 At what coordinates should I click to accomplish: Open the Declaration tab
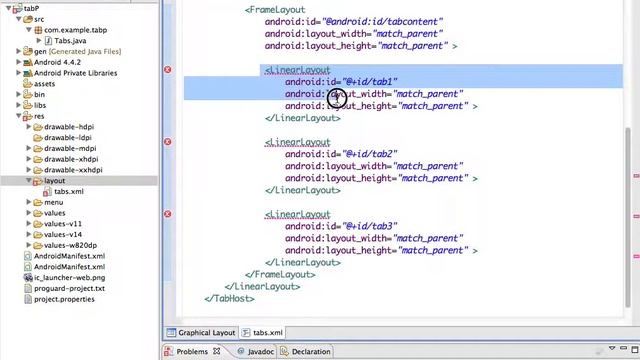click(x=306, y=351)
